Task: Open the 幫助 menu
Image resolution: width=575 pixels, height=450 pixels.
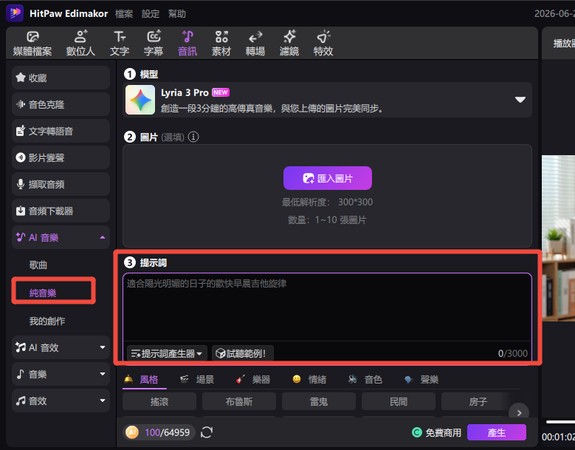Action: click(x=177, y=14)
